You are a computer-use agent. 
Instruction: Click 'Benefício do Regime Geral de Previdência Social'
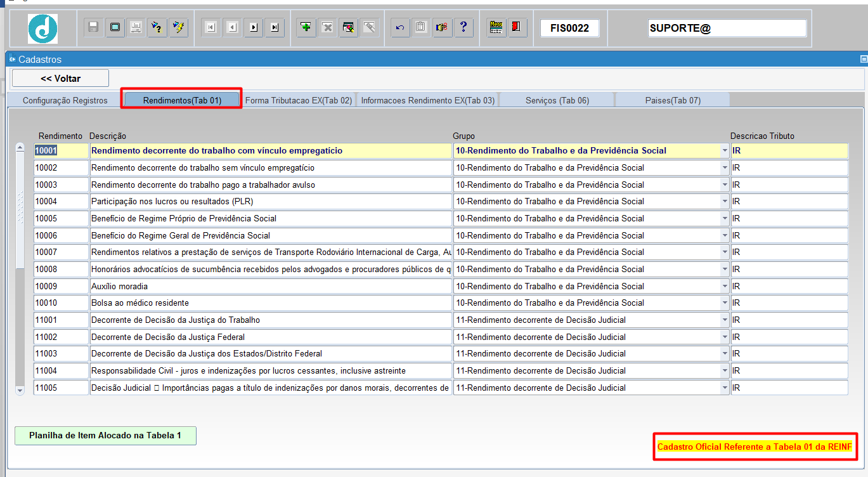point(271,235)
